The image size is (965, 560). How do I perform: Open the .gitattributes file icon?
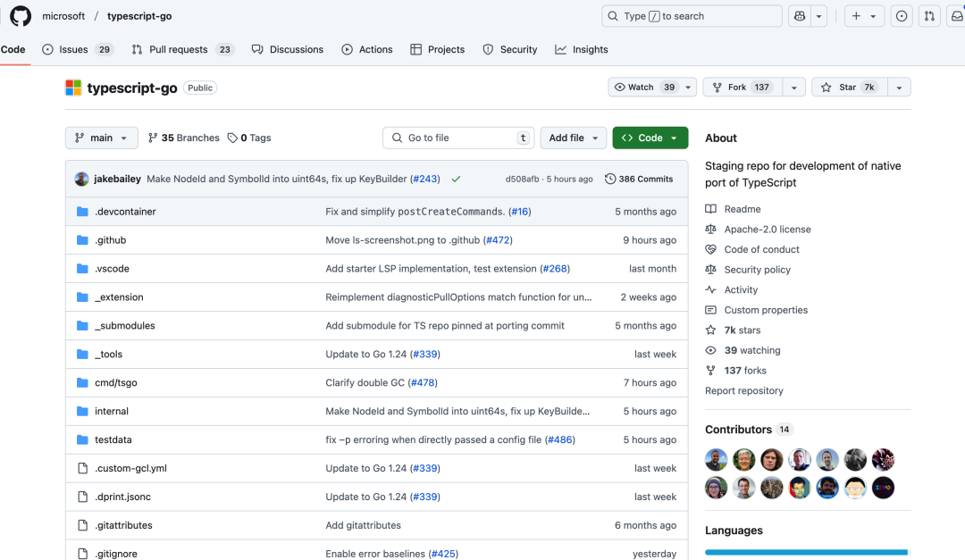[82, 525]
